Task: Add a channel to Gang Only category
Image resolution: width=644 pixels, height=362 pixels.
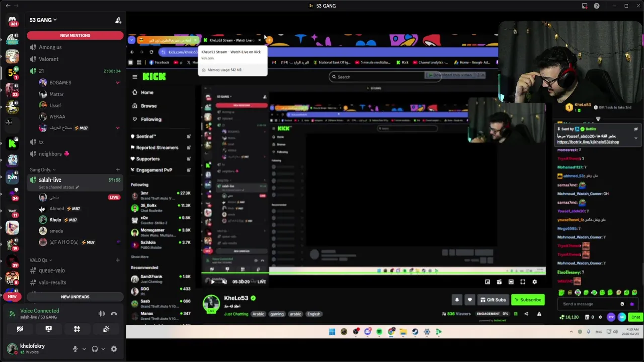Action: [118, 170]
